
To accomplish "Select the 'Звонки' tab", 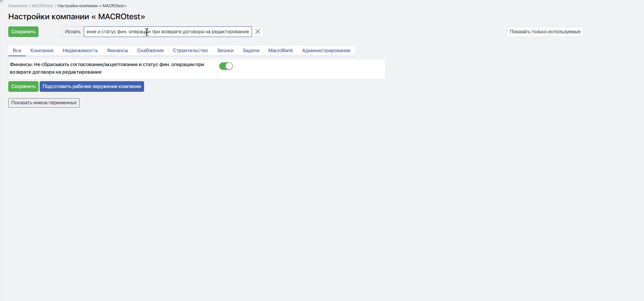I will 225,51.
